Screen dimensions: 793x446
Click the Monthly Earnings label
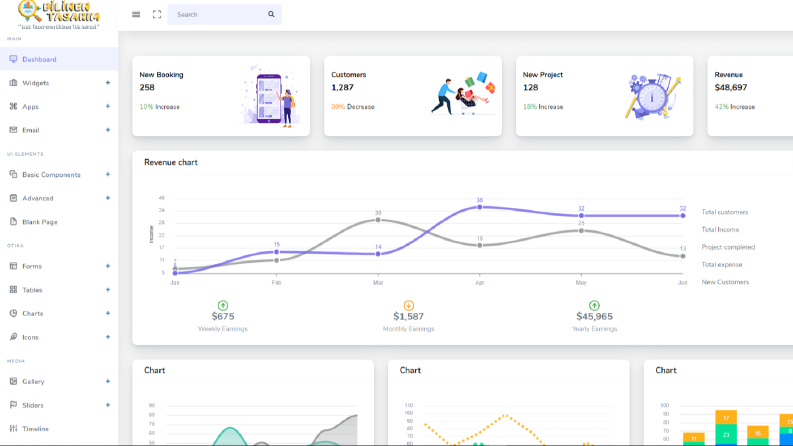[x=409, y=329]
